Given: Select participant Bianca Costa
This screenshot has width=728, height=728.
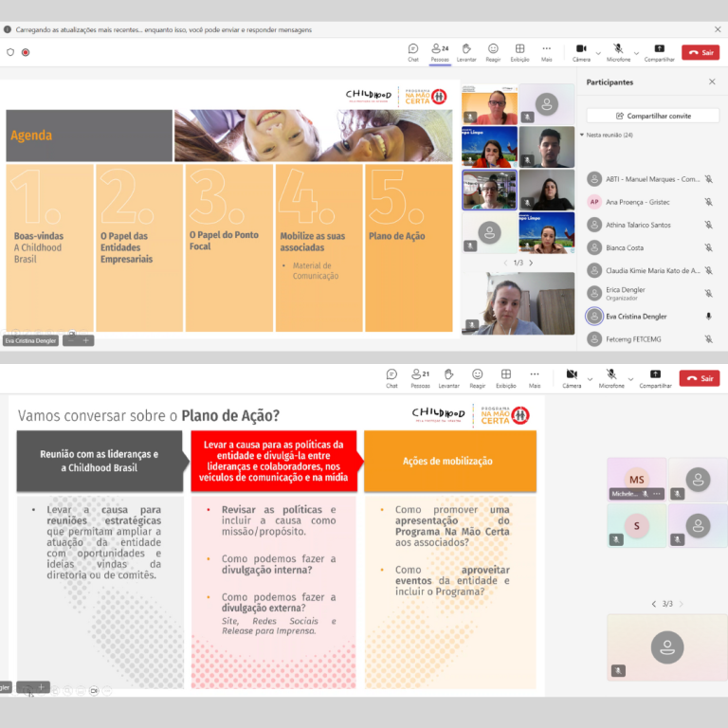Looking at the screenshot, I should click(652, 247).
